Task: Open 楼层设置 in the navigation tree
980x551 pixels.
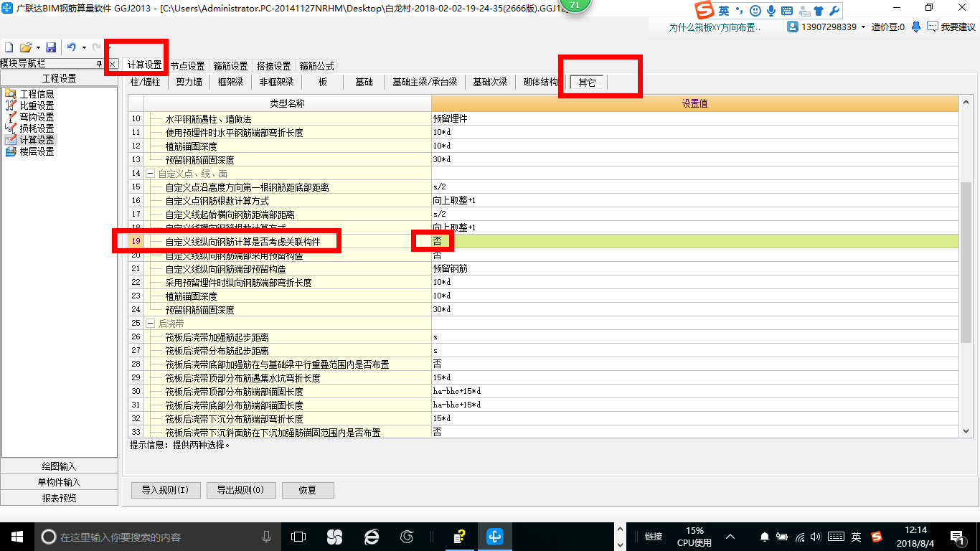Action: (x=37, y=151)
